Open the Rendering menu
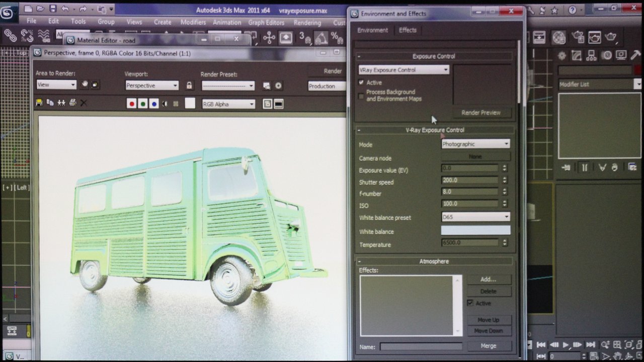The image size is (644, 362). [307, 23]
